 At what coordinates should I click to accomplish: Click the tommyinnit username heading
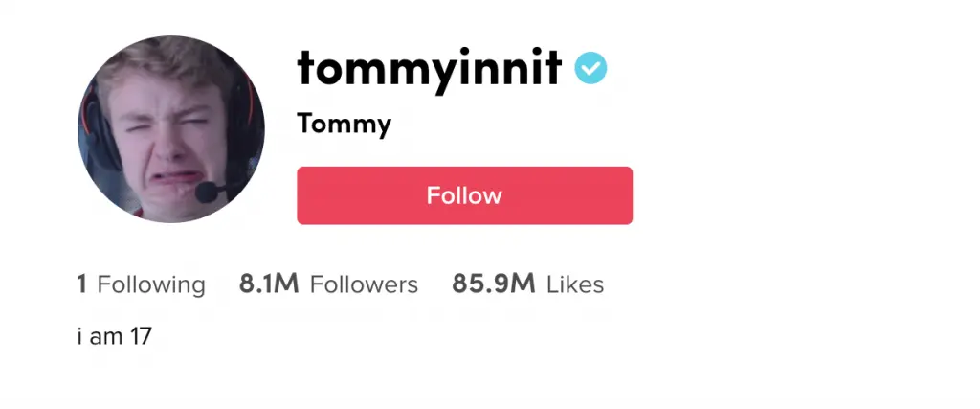pyautogui.click(x=429, y=68)
